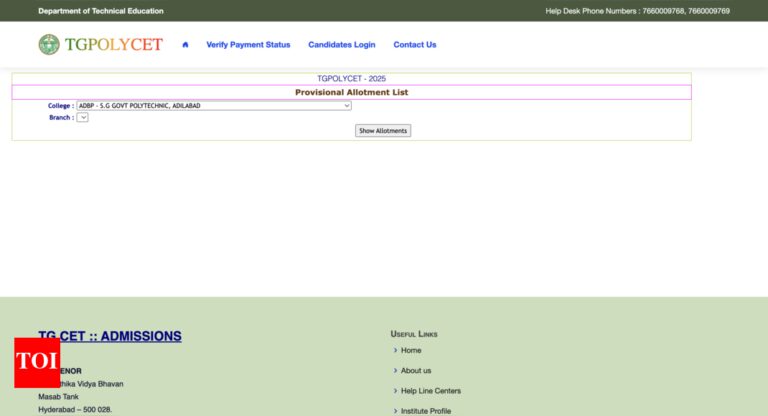The image size is (768, 416).
Task: Click the Hyderabad – 500 028 address line
Action: point(75,409)
